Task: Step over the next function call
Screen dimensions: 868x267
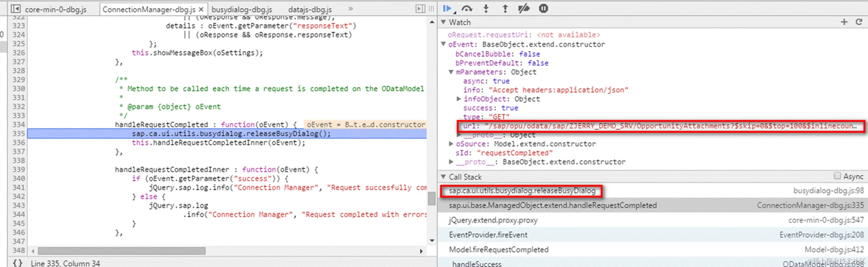Action: coord(467,8)
